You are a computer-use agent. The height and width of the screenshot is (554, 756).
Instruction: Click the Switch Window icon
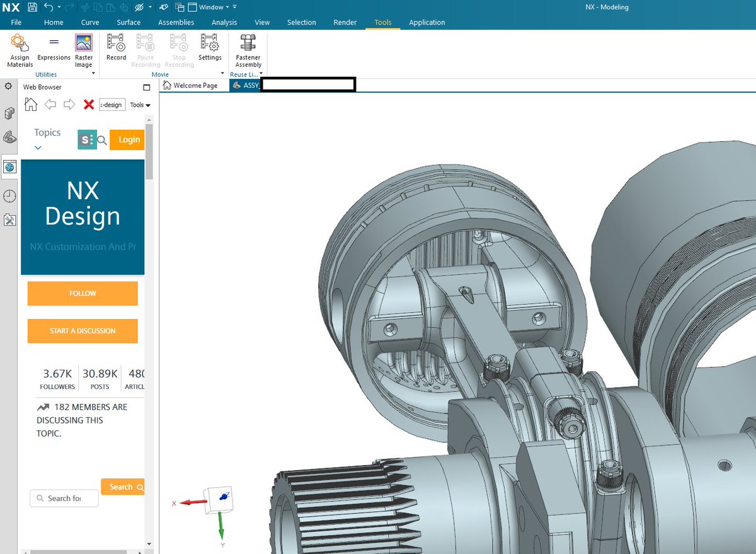180,7
